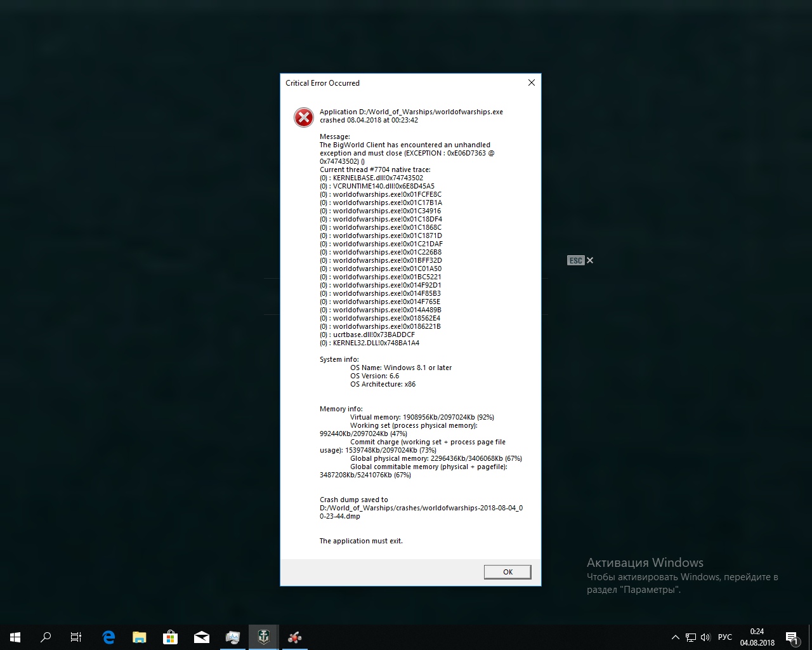The image size is (812, 650).
Task: Click the 'Global commitable memory' line
Action: click(429, 467)
